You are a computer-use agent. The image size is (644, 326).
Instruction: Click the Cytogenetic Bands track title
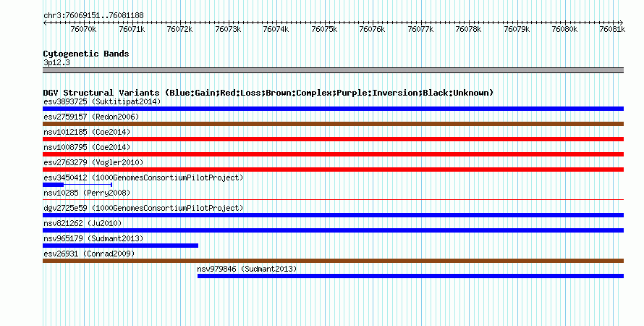(86, 54)
